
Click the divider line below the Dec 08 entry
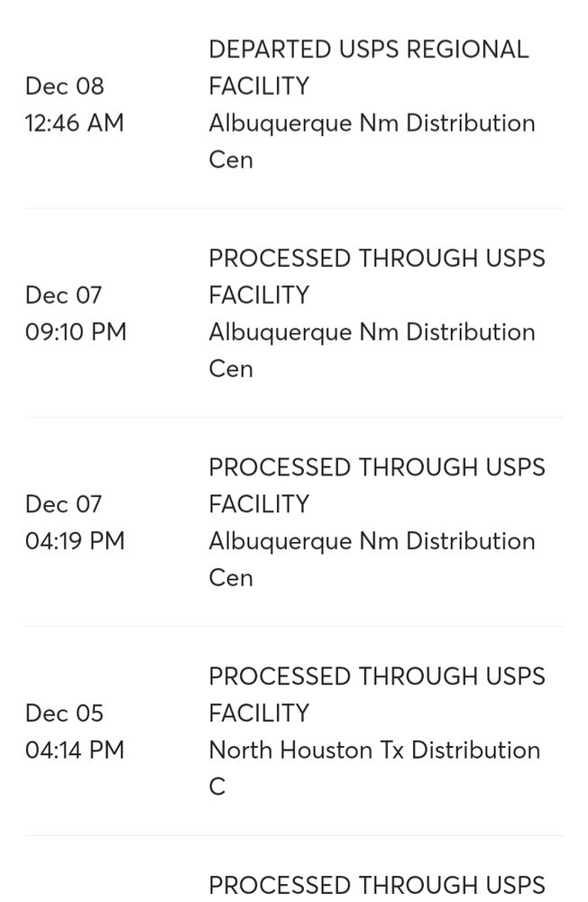(x=294, y=208)
